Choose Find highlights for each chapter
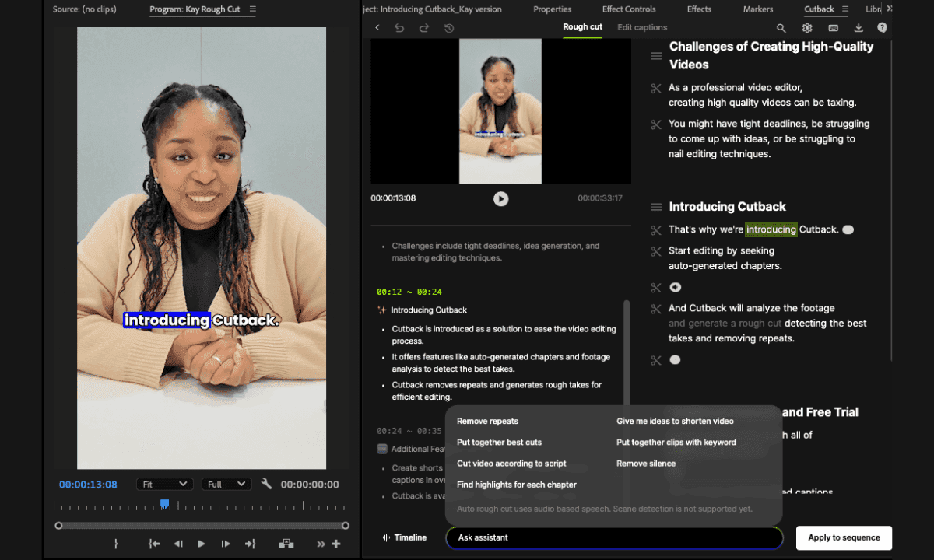The image size is (934, 560). 517,485
